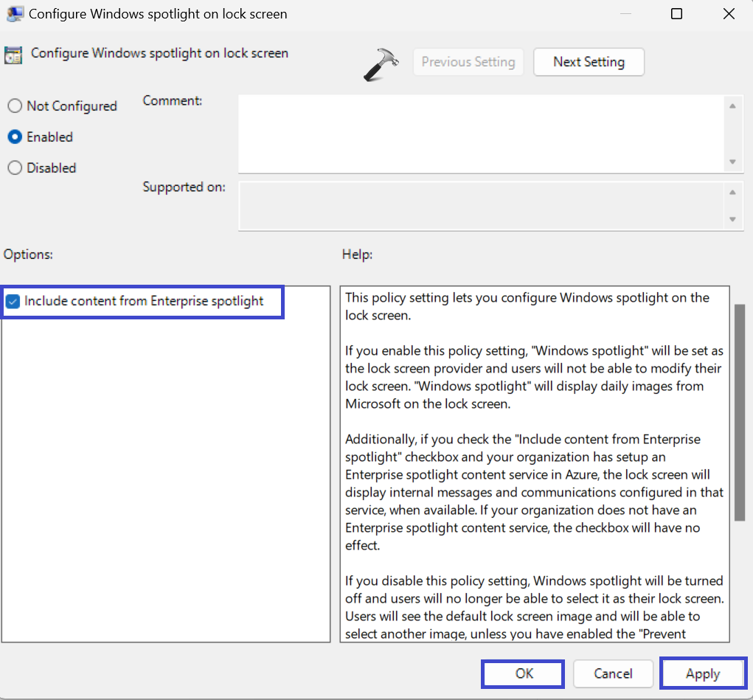This screenshot has width=753, height=700.
Task: Maximize the policy configuration window
Action: [676, 14]
